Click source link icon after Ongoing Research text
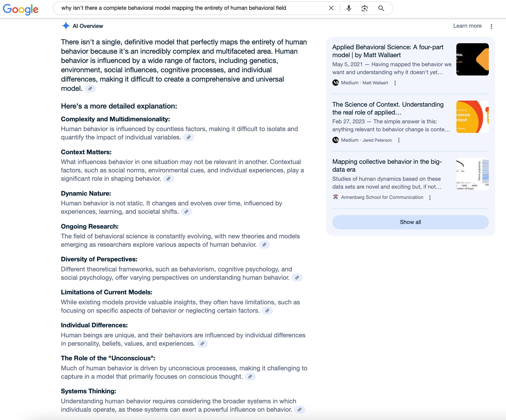This screenshot has height=420, width=506. tap(264, 245)
